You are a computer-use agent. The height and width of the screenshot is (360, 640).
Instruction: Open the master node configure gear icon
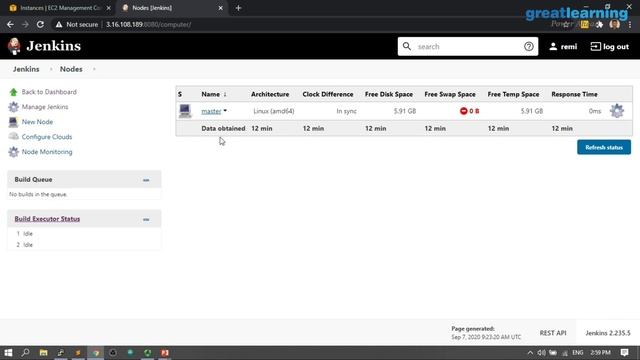[617, 111]
